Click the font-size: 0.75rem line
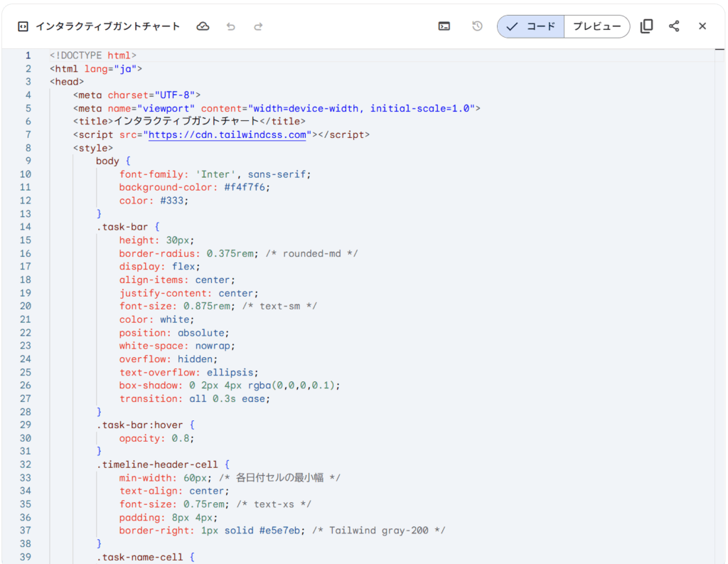 [215, 504]
